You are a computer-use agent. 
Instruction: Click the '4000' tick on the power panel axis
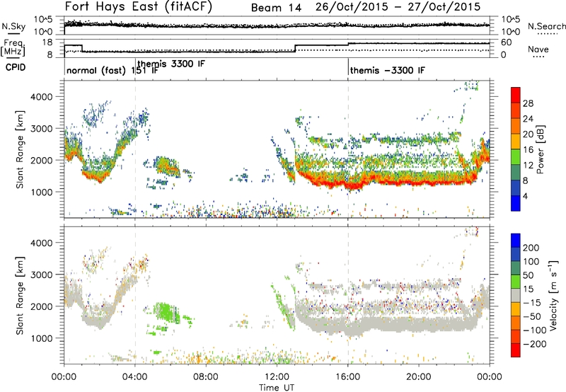pos(42,97)
